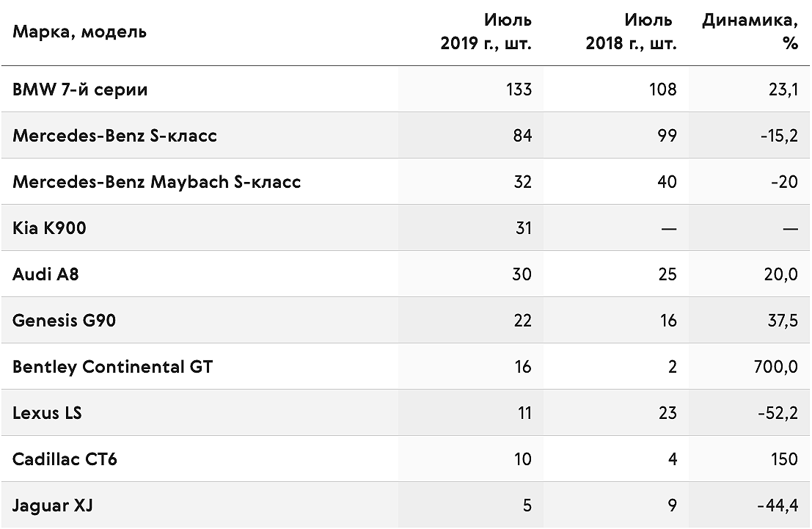This screenshot has width=812, height=529.
Task: Select the Lexus LS row label
Action: 47,413
